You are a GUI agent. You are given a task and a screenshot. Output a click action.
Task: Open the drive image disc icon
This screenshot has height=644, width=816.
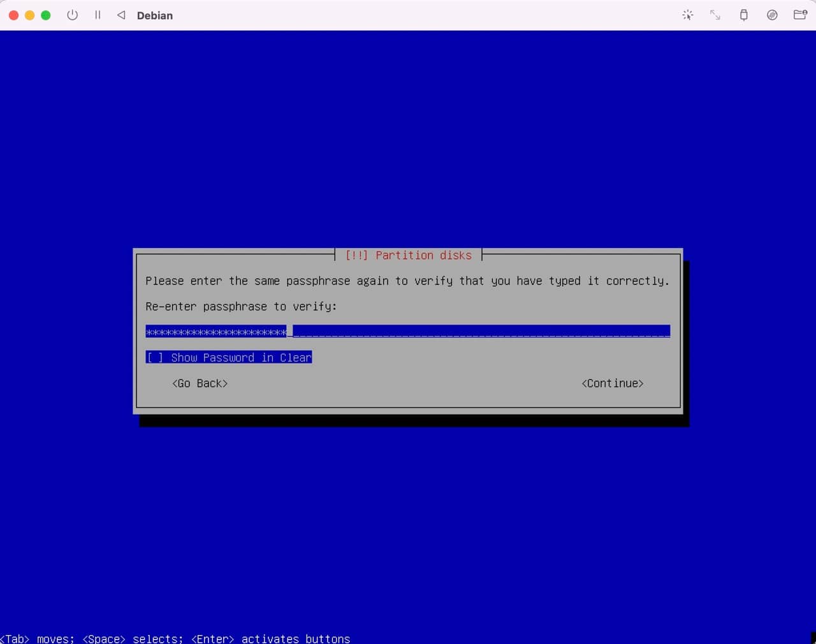click(x=772, y=15)
